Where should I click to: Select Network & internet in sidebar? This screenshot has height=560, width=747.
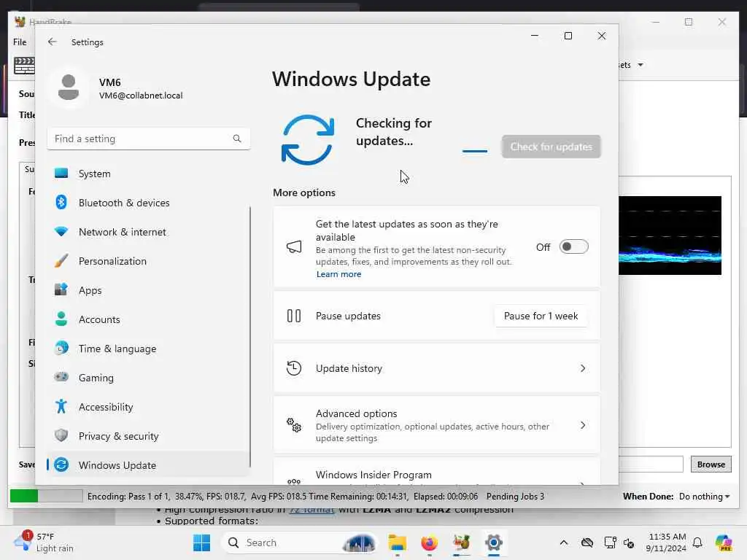[x=149, y=231]
